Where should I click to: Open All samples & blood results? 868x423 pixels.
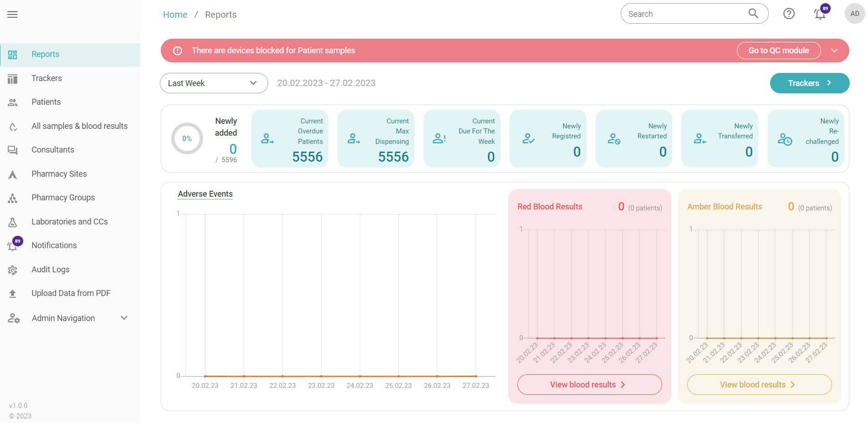tap(70, 126)
